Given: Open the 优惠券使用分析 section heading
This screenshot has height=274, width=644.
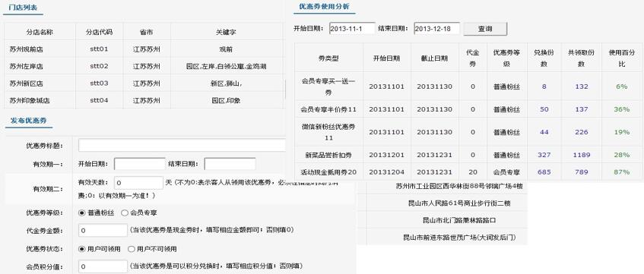Looking at the screenshot, I should pos(324,7).
